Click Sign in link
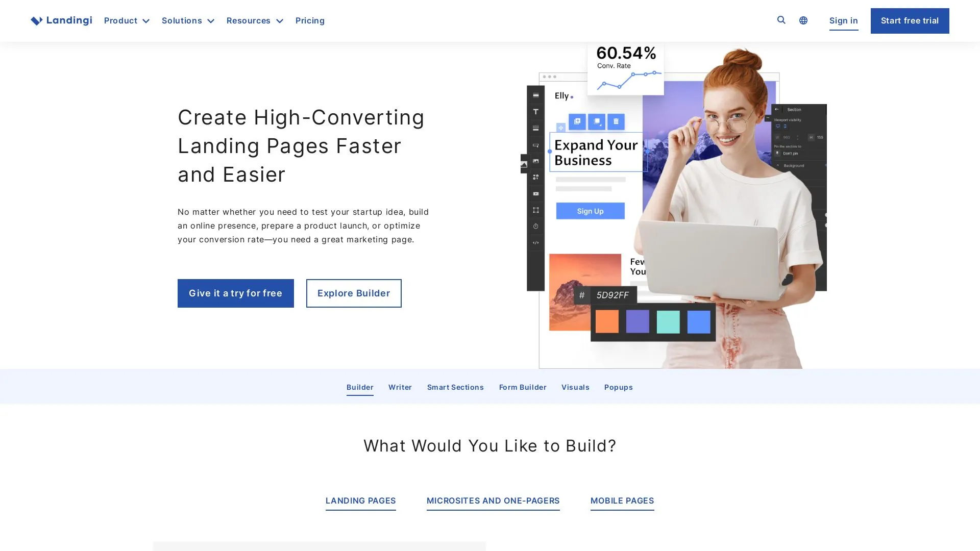Viewport: 980px width, 551px height. pos(843,20)
